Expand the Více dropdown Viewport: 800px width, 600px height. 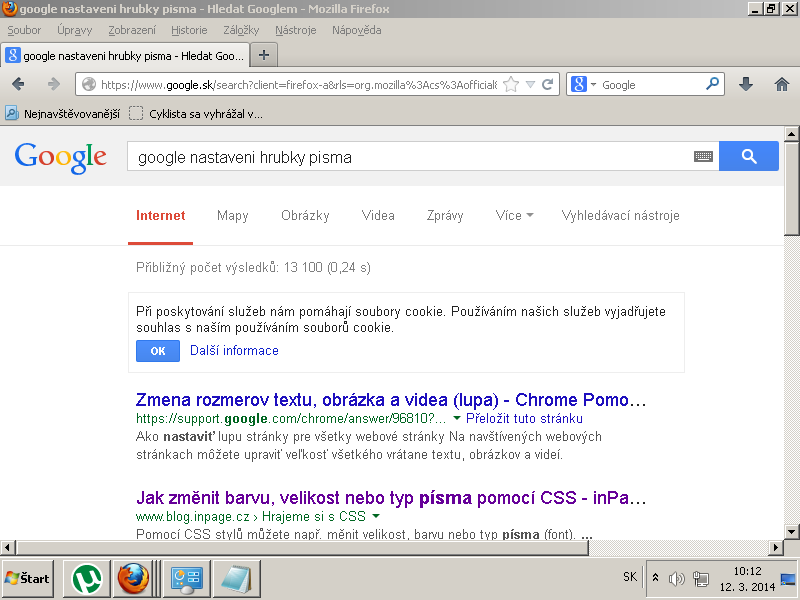pos(514,215)
